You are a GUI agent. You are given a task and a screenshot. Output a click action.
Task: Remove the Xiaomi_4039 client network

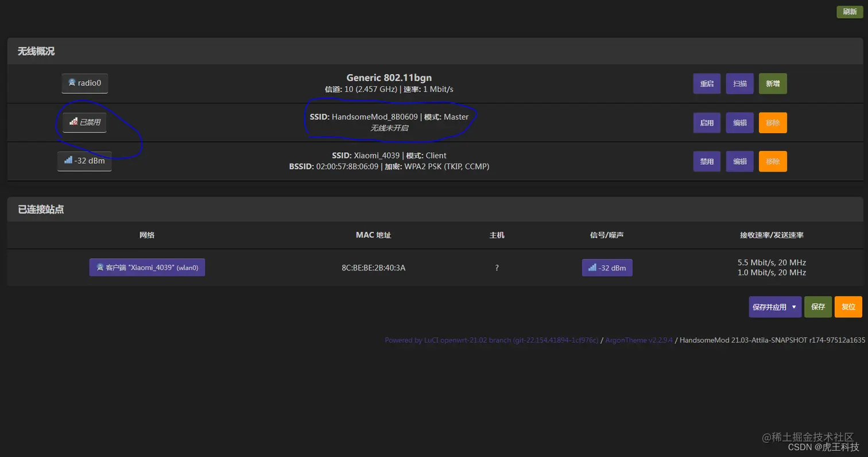[x=773, y=162]
